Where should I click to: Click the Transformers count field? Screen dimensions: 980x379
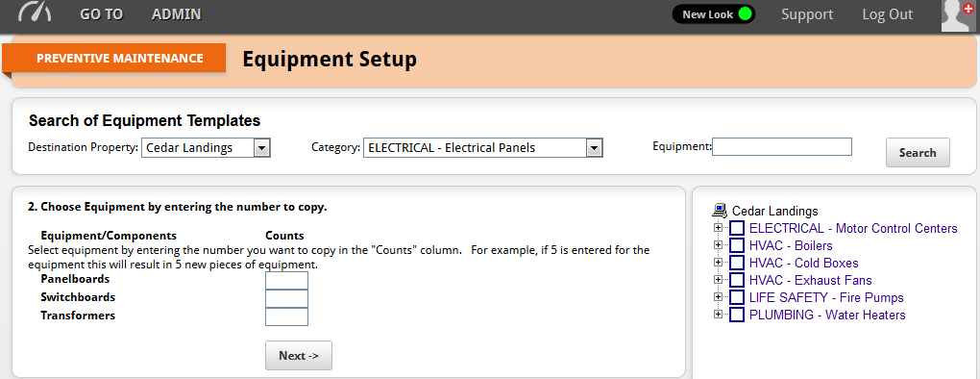pyautogui.click(x=287, y=316)
